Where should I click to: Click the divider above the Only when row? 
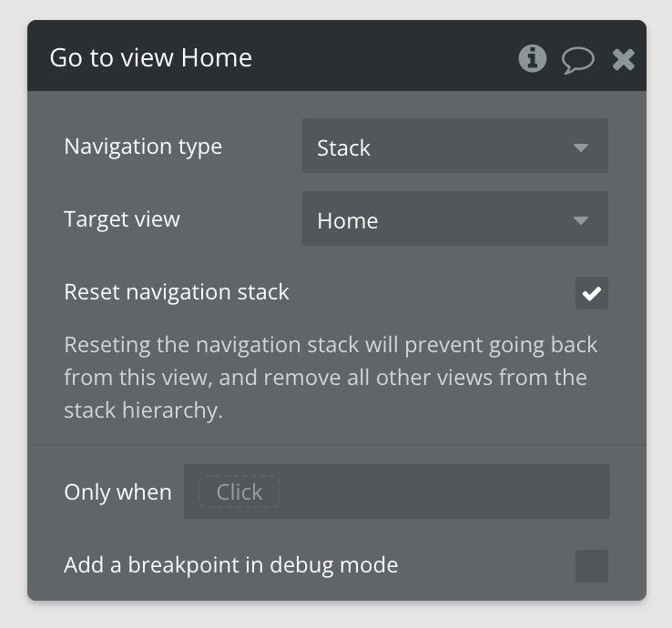click(x=337, y=445)
